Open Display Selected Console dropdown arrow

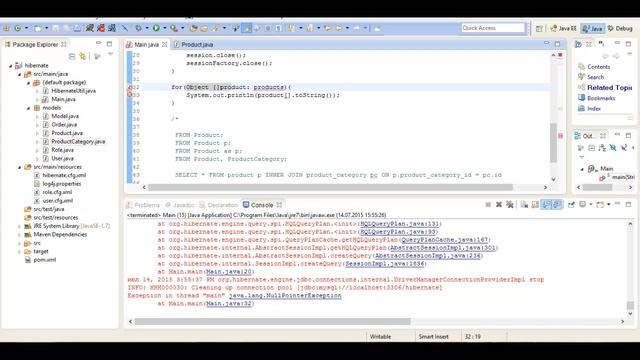[x=591, y=204]
